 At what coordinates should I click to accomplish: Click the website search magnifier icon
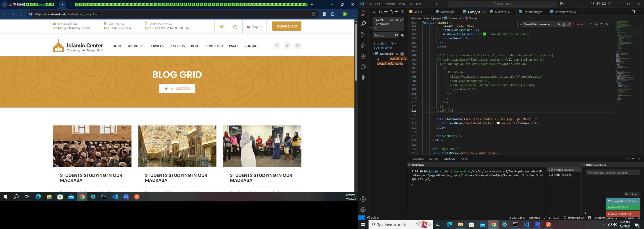click(x=235, y=27)
